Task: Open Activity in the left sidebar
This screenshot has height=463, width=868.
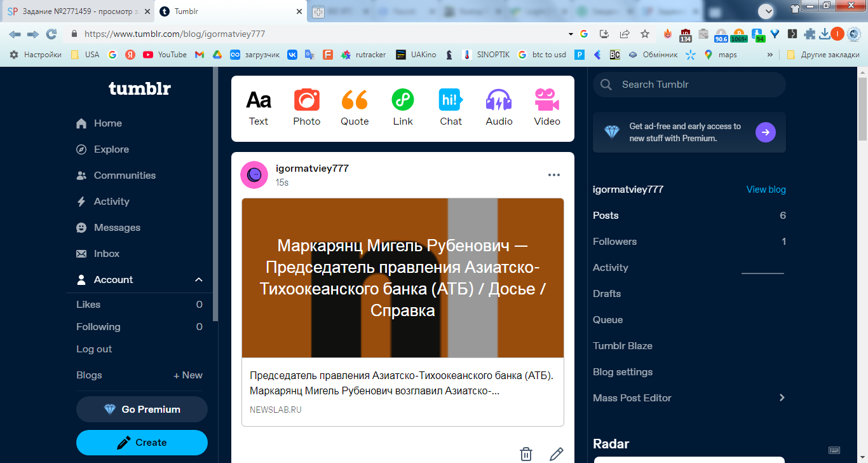Action: (x=102, y=202)
